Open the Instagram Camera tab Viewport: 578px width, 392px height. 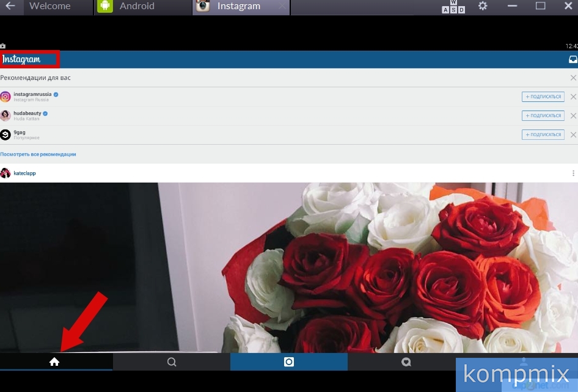point(289,362)
